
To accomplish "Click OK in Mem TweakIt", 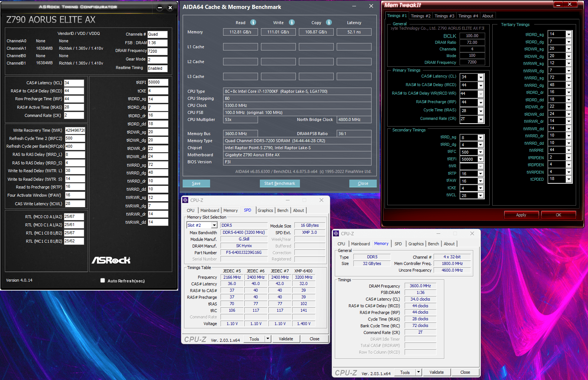I will [x=558, y=215].
